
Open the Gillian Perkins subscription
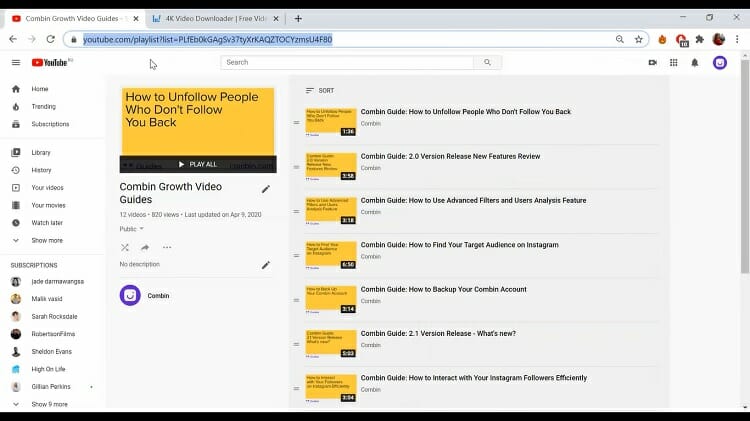53,387
